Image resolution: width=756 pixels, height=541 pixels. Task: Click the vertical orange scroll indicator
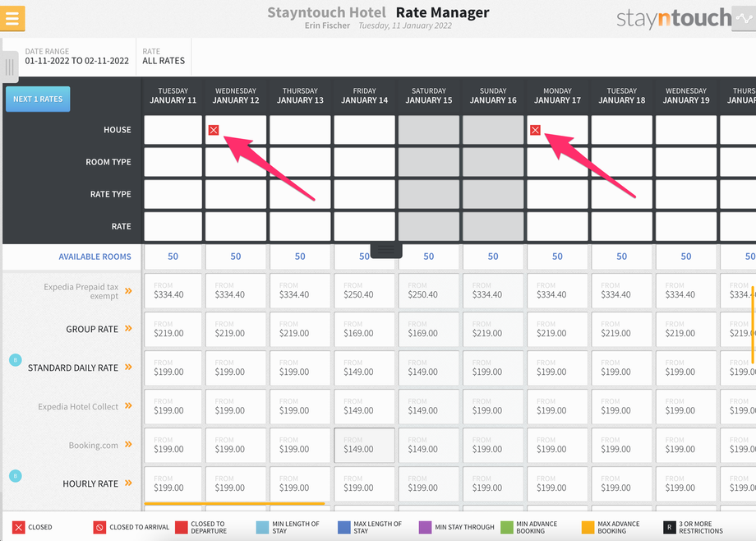[x=752, y=323]
